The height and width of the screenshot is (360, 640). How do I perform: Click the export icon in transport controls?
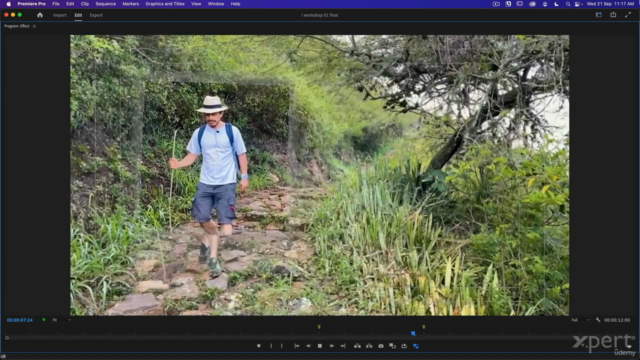pos(404,346)
